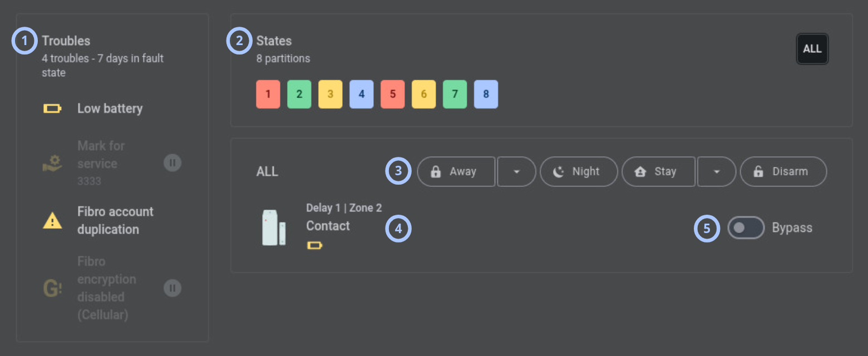
Task: Click the Disarm button
Action: click(x=783, y=171)
